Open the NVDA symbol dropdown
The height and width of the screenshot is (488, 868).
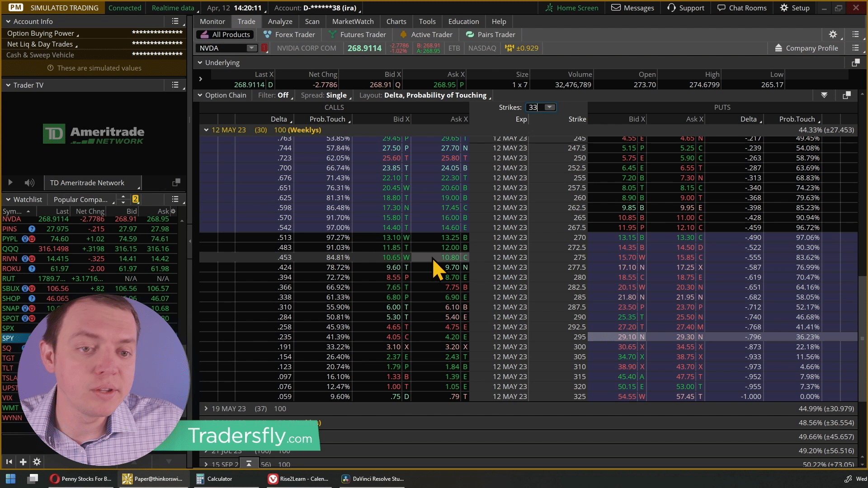pyautogui.click(x=251, y=48)
